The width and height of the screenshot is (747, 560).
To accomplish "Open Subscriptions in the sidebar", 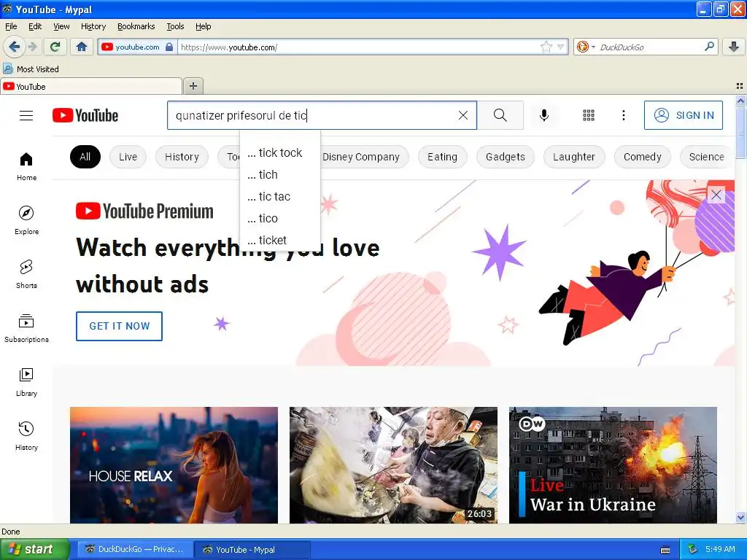I will 26,328.
